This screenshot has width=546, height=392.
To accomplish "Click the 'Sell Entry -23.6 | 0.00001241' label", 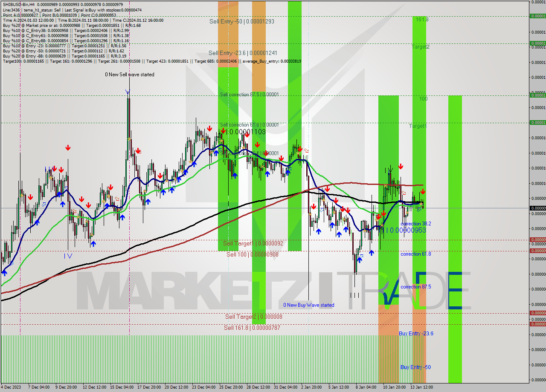I will tap(243, 53).
